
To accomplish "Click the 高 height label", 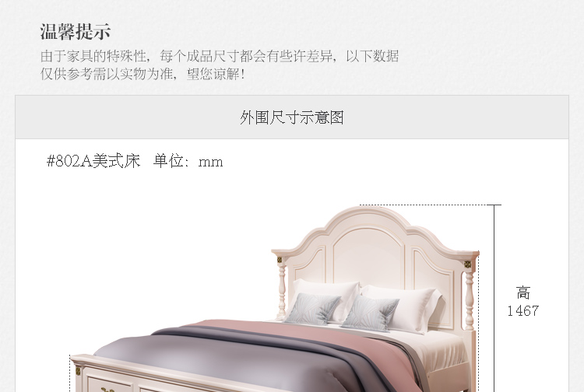I will pyautogui.click(x=523, y=292).
